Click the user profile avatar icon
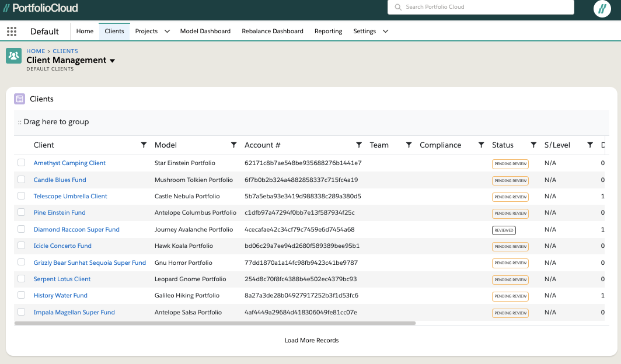The height and width of the screenshot is (364, 621). coord(602,8)
